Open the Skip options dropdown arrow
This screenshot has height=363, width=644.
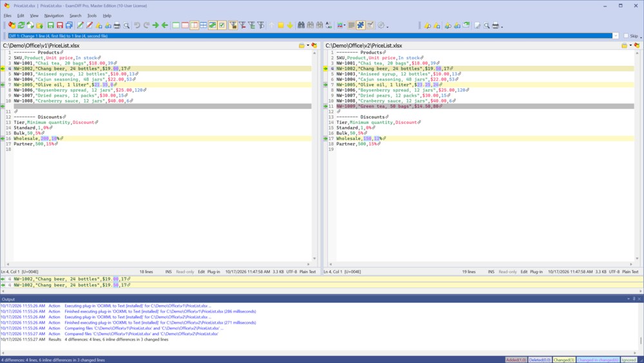coord(641,37)
